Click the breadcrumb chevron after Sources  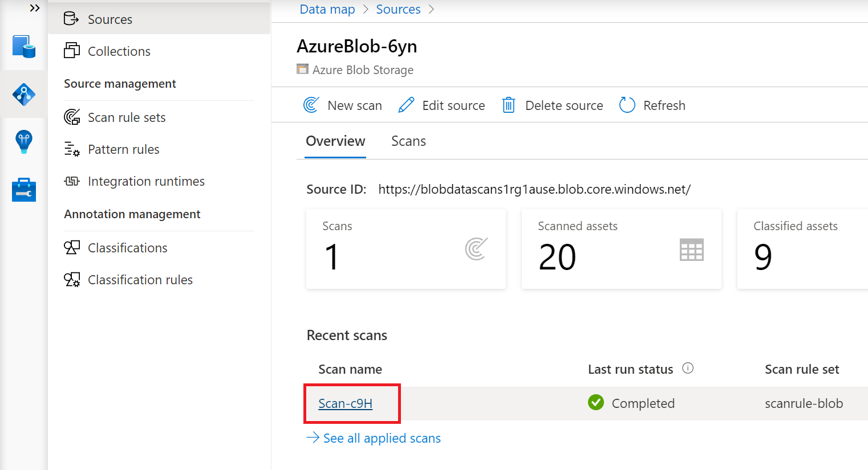tap(432, 9)
